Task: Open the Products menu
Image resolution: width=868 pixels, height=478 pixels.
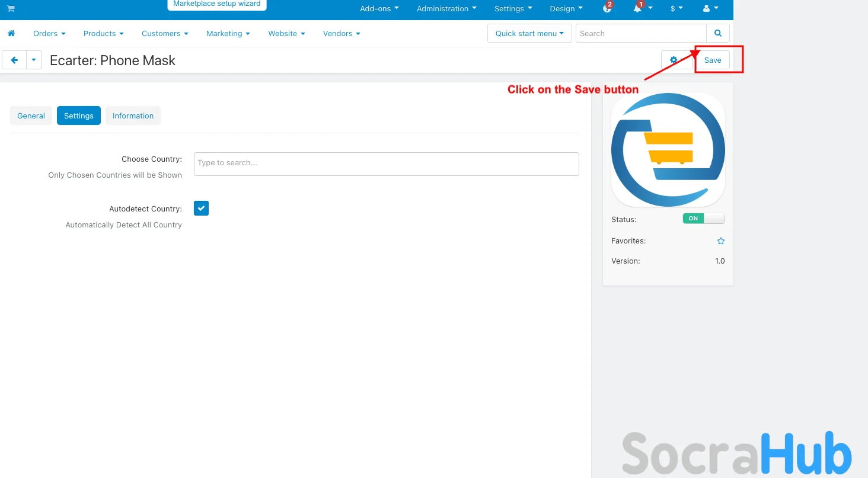Action: [104, 33]
